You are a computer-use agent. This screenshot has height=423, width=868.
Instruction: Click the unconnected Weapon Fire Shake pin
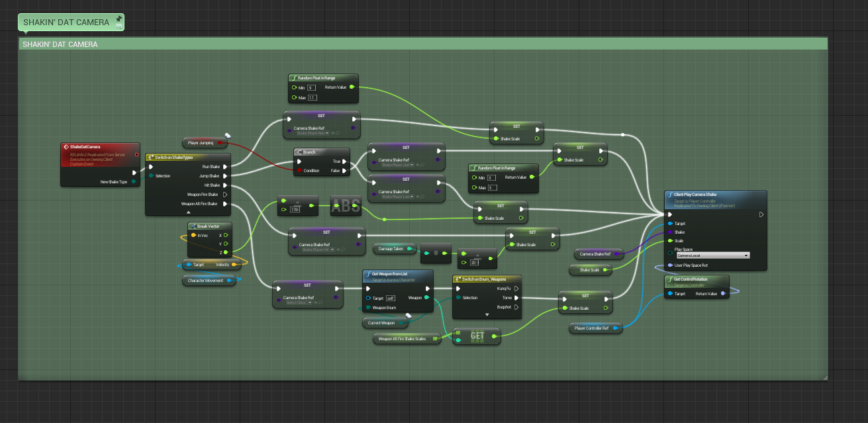225,195
